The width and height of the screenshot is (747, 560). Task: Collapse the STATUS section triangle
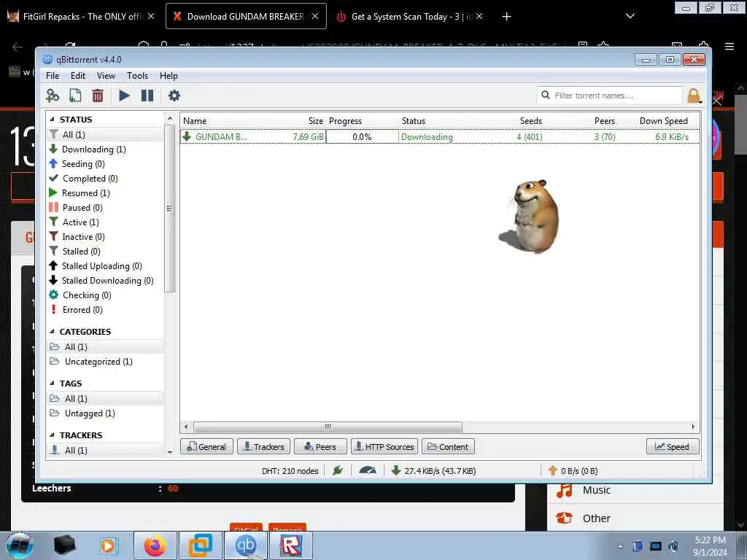52,120
